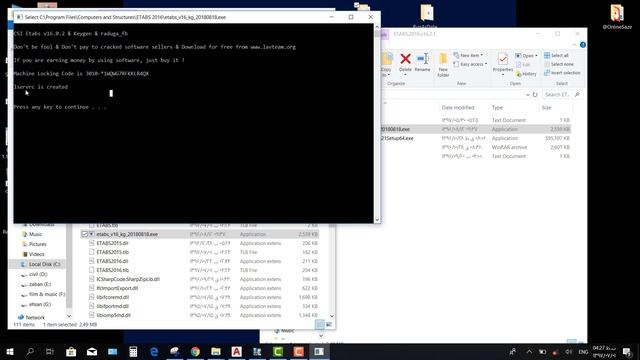640x360 pixels.
Task: Collapse the Explorer ribbon chevron
Action: tap(574, 44)
